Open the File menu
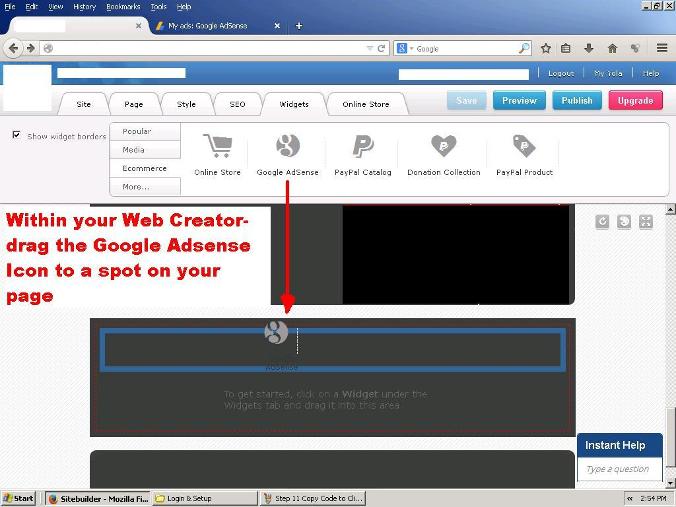The width and height of the screenshot is (676, 507). (9, 6)
